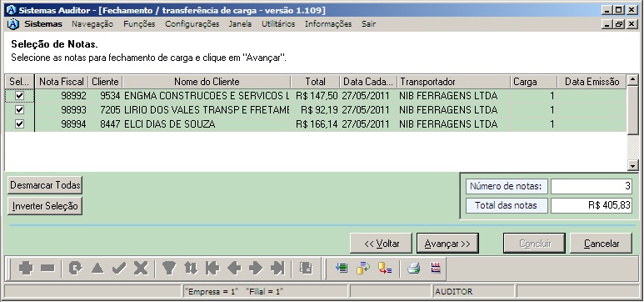Click the plus add-record toolbar icon

26,269
